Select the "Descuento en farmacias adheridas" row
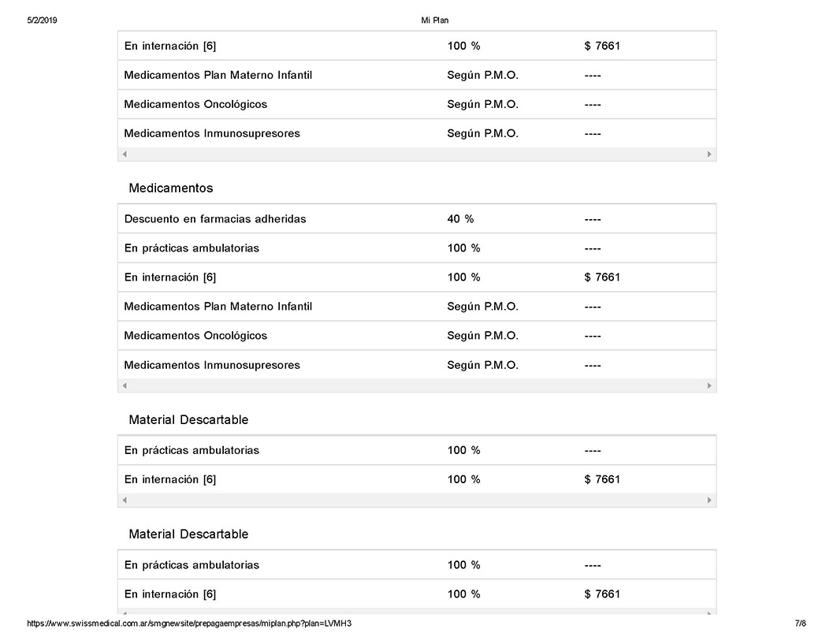The width and height of the screenshot is (833, 644). (x=215, y=219)
